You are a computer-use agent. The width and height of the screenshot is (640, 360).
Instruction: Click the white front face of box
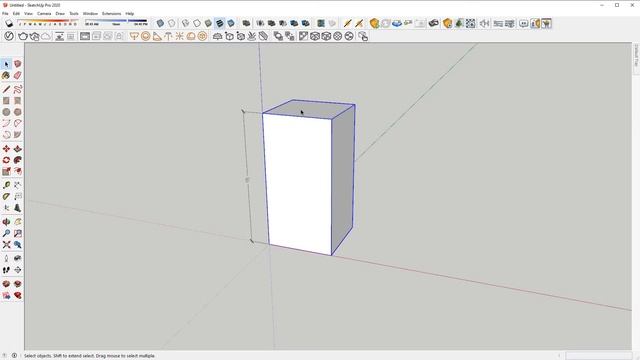(x=298, y=183)
